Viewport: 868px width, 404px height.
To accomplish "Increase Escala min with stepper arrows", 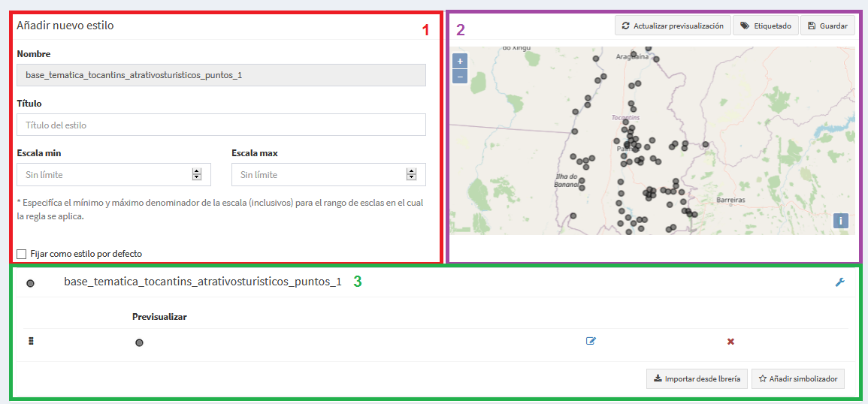I will coord(196,171).
